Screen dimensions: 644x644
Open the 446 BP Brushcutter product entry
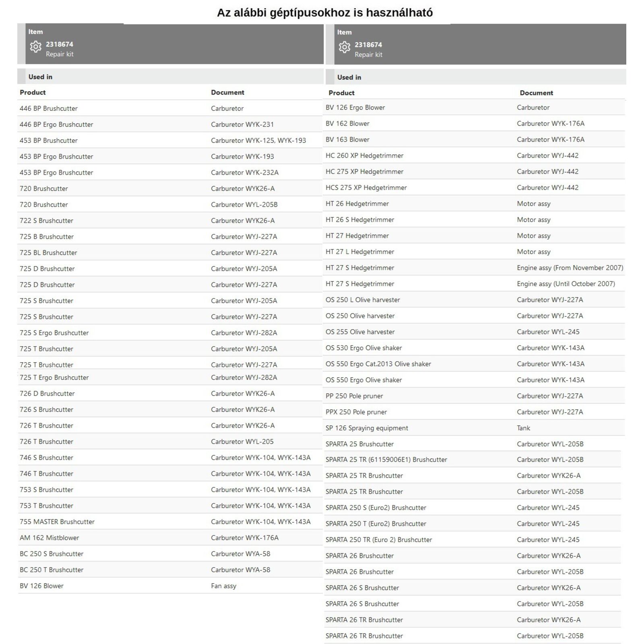pos(49,108)
